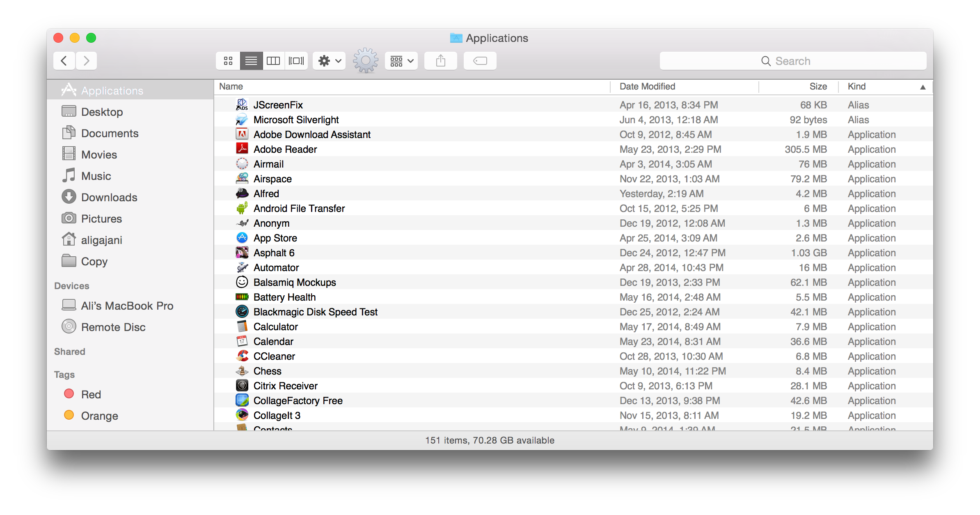Viewport: 980px width, 515px height.
Task: Select the JScreenFix icon
Action: pyautogui.click(x=242, y=105)
